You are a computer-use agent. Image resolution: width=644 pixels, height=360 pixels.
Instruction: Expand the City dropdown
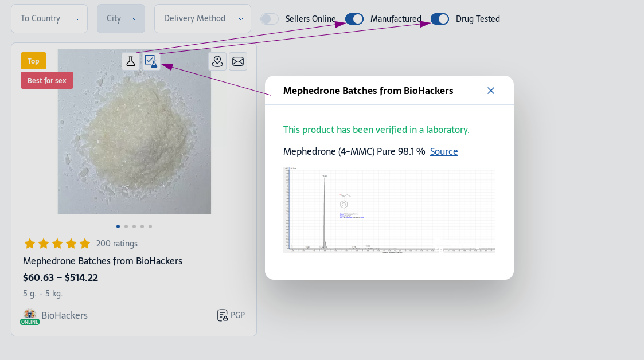(x=121, y=19)
